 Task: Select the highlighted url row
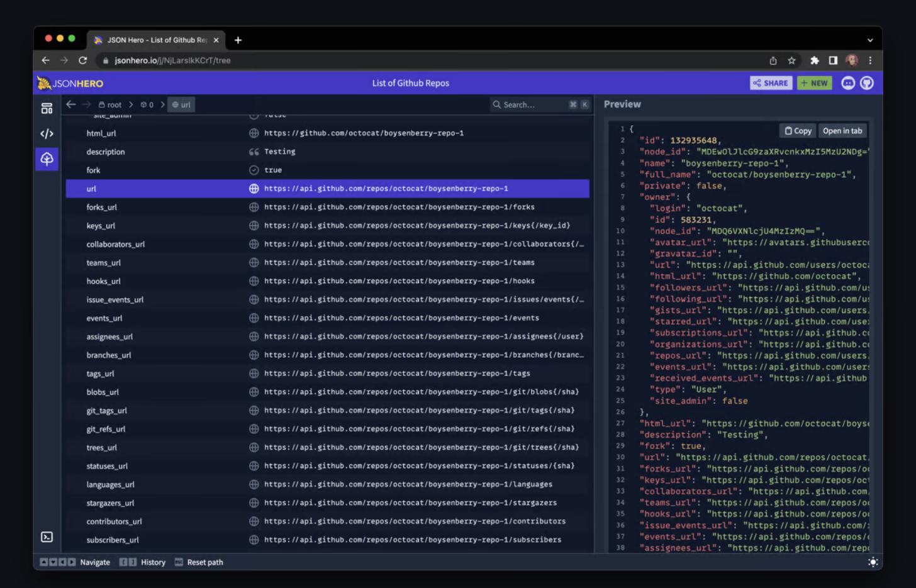(328, 189)
